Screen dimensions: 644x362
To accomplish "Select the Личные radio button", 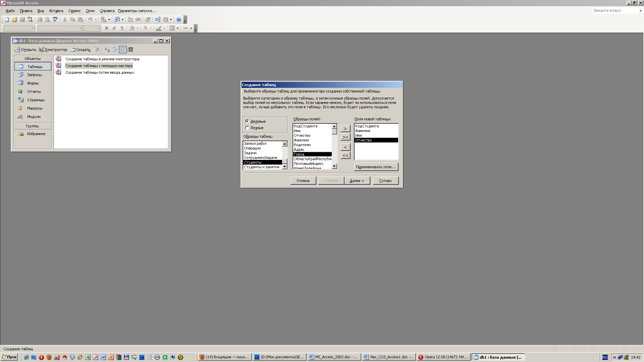I will coord(247,128).
